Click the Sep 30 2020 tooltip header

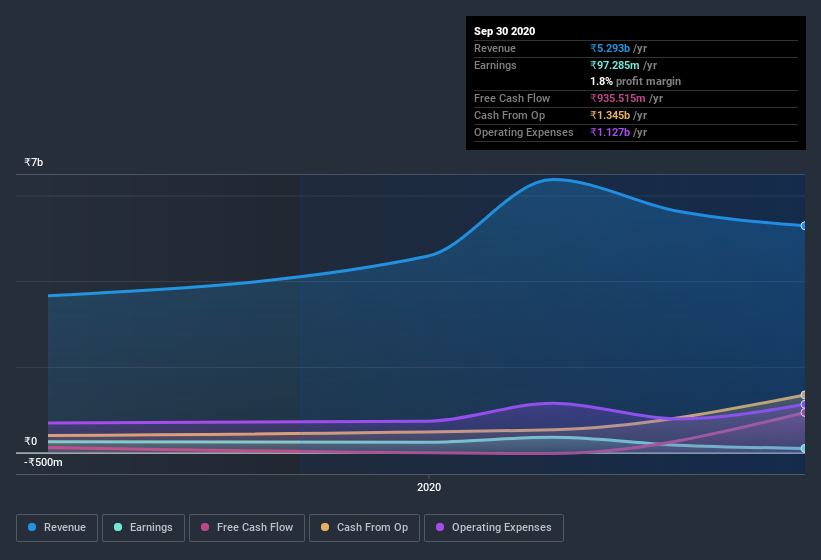[x=505, y=31]
